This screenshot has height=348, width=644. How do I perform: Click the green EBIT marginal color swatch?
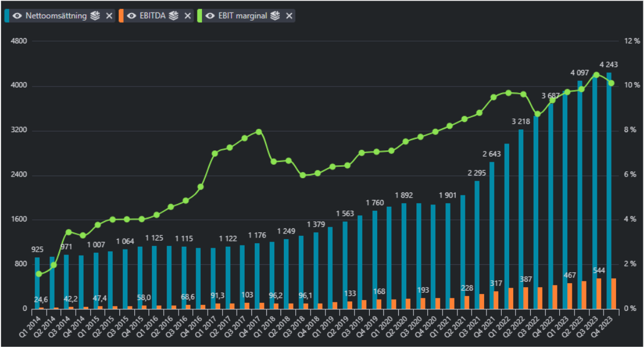200,15
